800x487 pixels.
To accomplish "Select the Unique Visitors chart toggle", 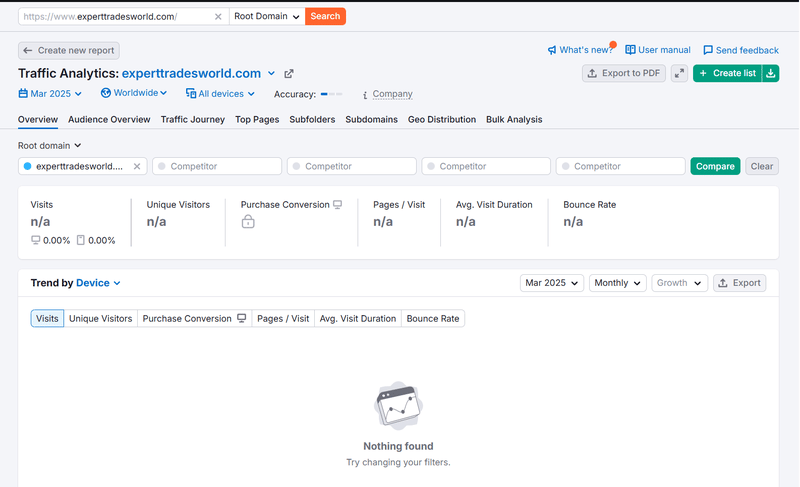I will tap(101, 319).
